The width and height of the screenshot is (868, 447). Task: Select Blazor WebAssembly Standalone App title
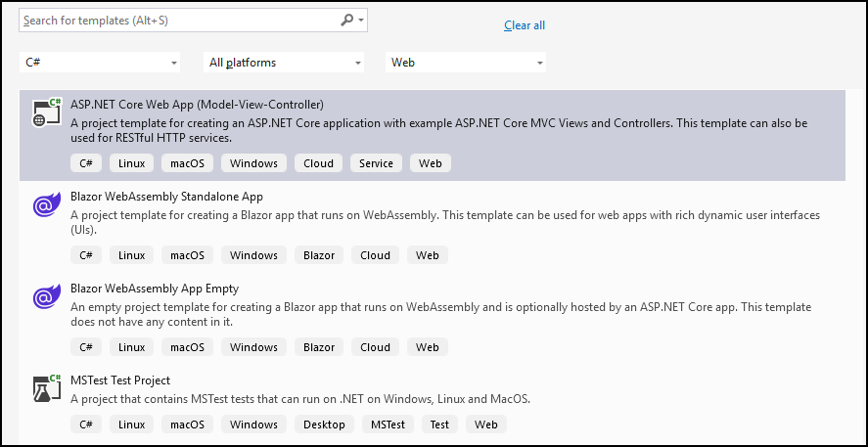click(x=166, y=197)
